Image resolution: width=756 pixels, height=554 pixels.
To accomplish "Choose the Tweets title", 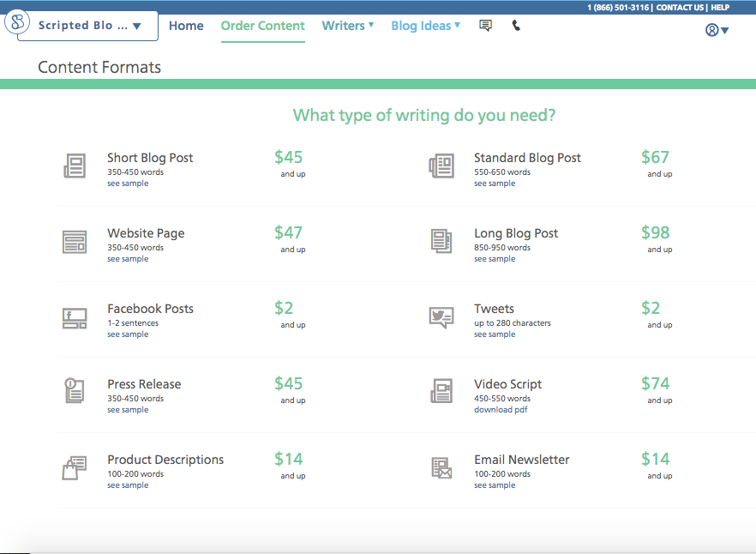I will (494, 309).
